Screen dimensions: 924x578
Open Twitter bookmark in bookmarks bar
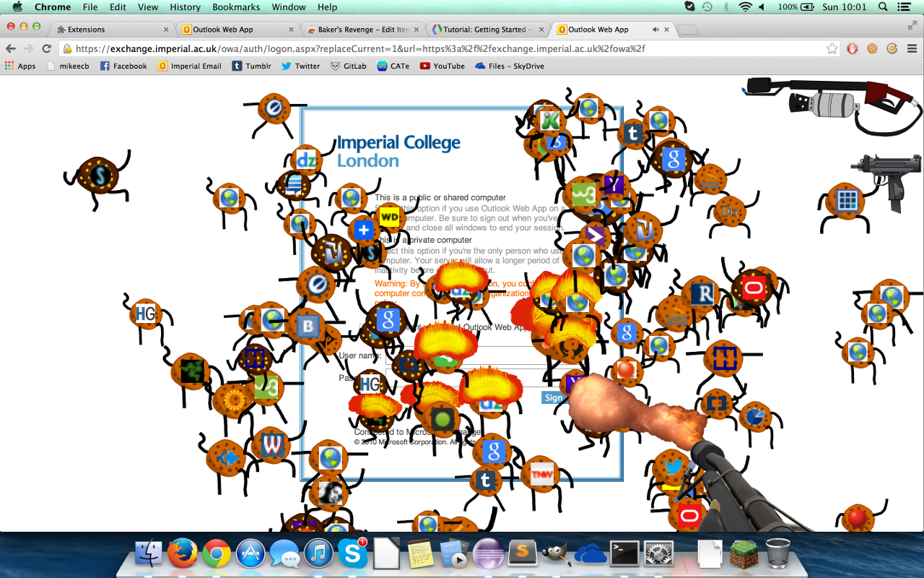300,66
